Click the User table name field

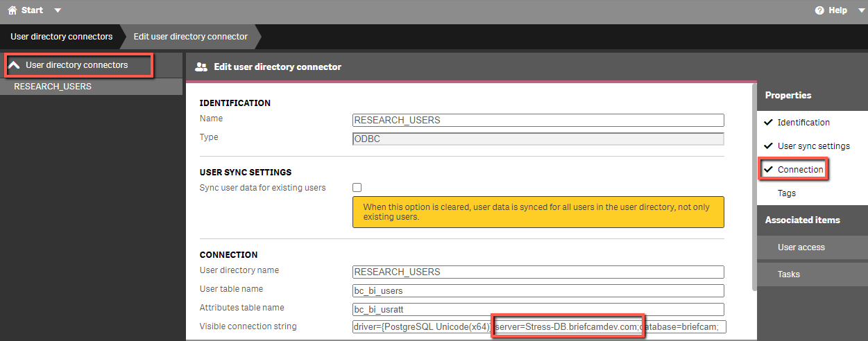tap(538, 290)
